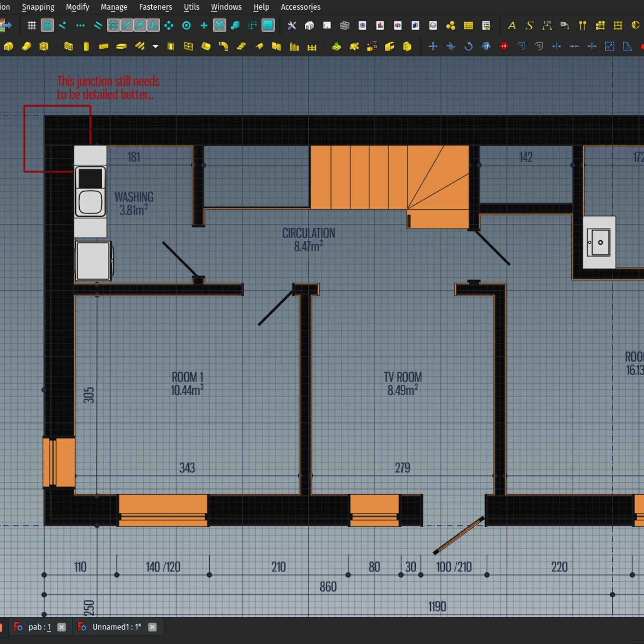The width and height of the screenshot is (644, 644).
Task: Open the beam tool dropdown arrow
Action: (155, 46)
